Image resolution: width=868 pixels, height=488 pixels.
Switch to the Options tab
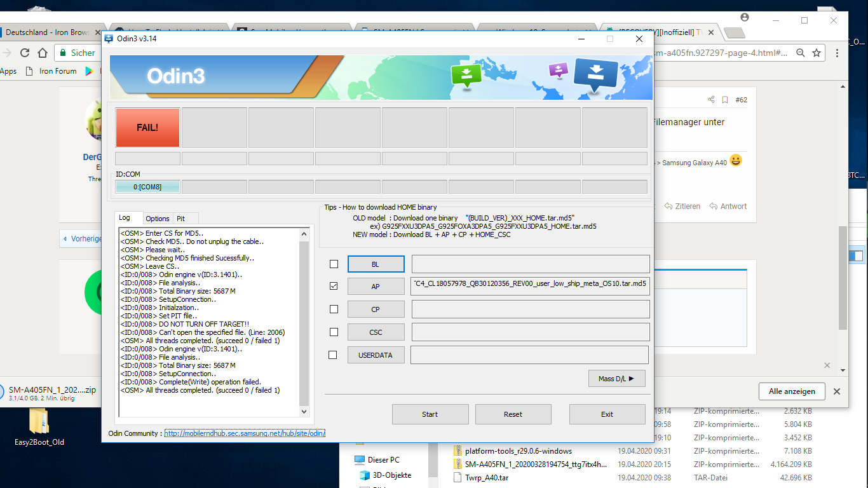158,219
